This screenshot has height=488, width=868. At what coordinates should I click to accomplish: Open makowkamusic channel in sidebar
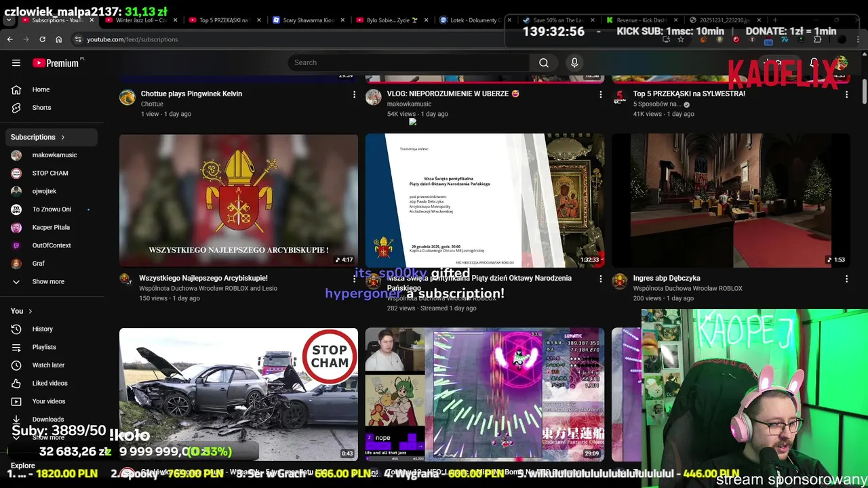(53, 155)
